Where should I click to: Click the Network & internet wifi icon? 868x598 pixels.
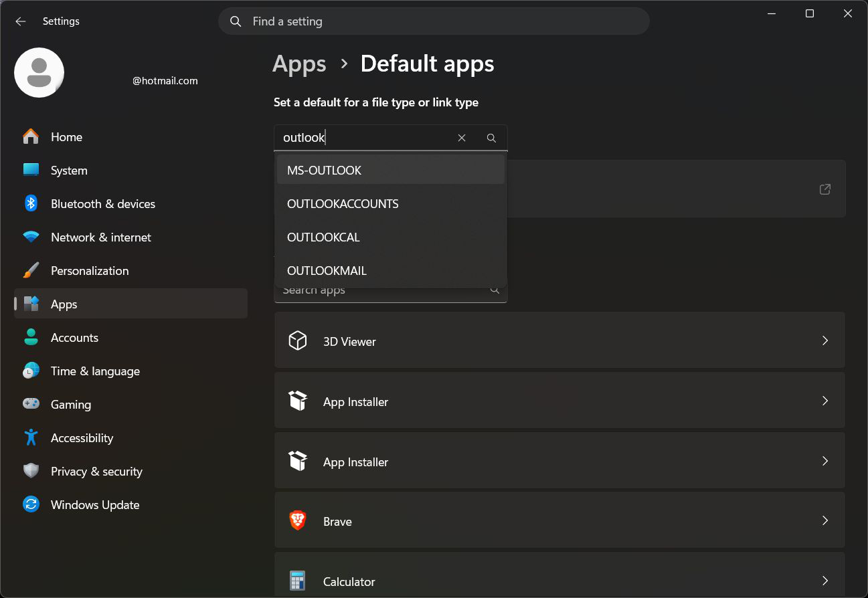31,237
